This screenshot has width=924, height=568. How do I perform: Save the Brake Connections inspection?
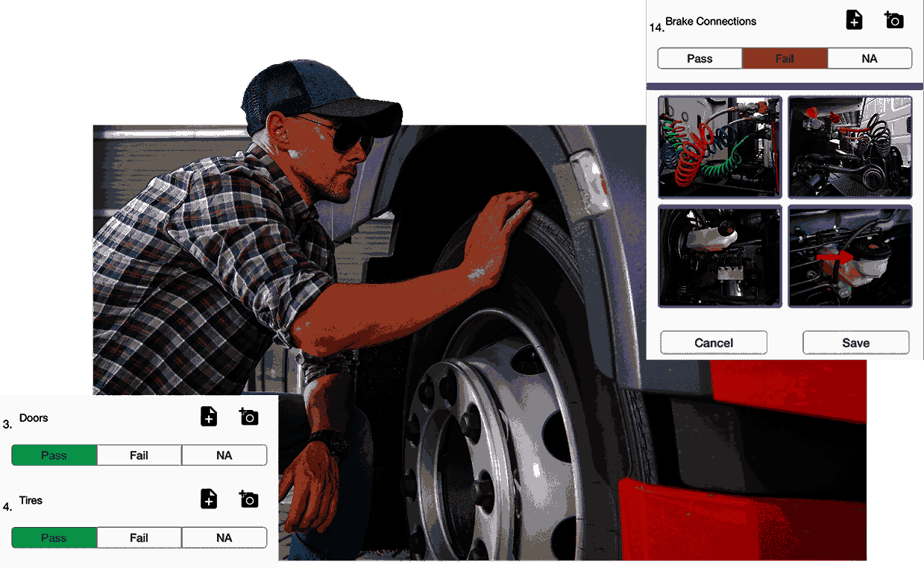click(x=855, y=342)
